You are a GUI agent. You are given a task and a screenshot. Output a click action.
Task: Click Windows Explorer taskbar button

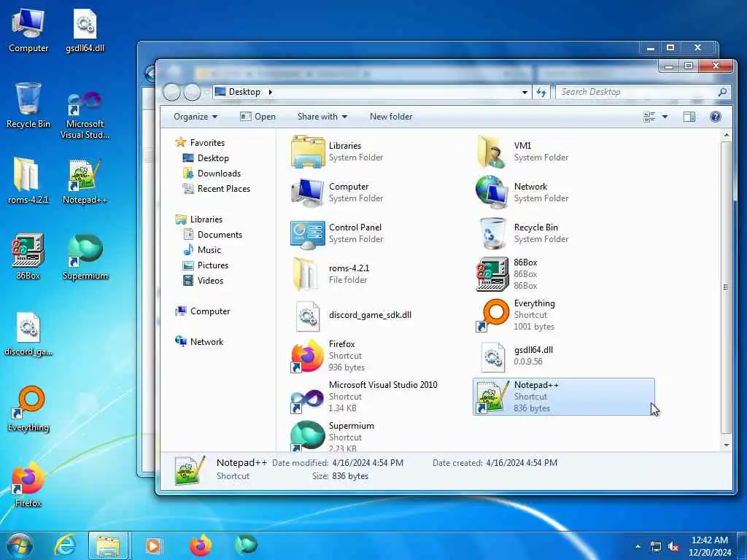pyautogui.click(x=108, y=545)
